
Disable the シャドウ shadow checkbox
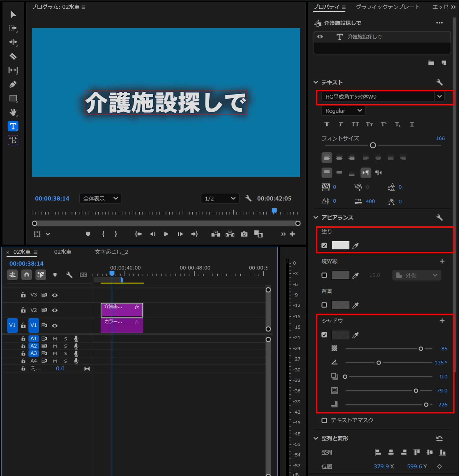pos(324,335)
